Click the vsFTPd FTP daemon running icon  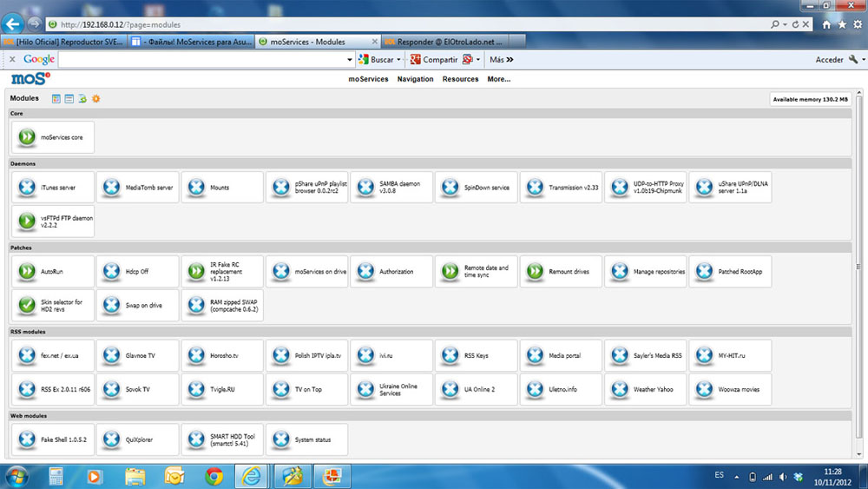click(27, 221)
